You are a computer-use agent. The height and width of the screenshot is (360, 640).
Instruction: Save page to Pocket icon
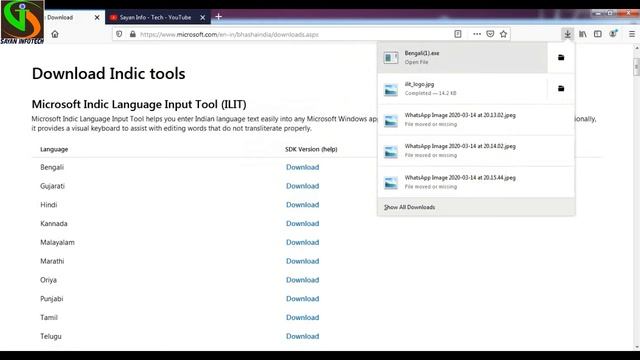point(490,34)
